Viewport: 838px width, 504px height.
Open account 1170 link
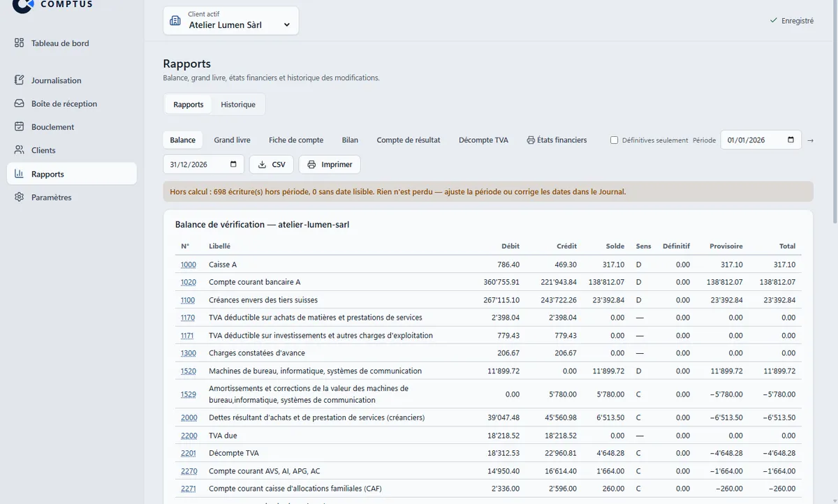[188, 318]
